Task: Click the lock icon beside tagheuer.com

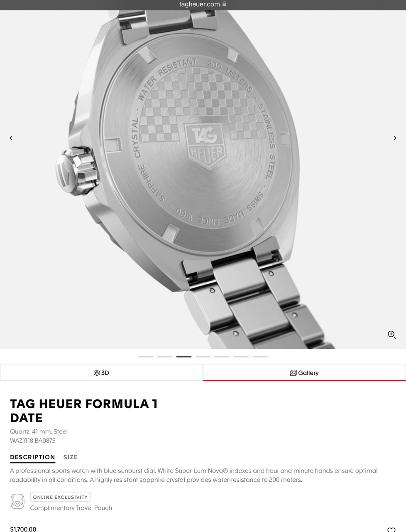Action: (x=224, y=4)
